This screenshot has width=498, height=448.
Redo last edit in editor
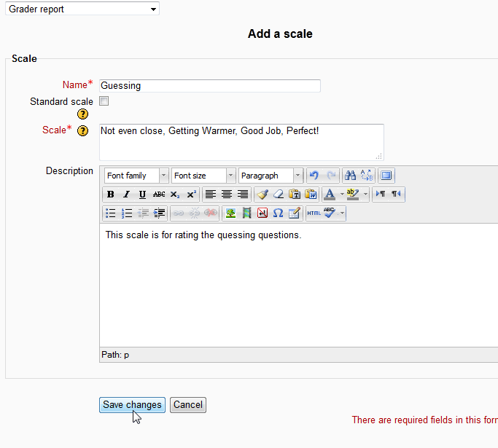point(331,176)
